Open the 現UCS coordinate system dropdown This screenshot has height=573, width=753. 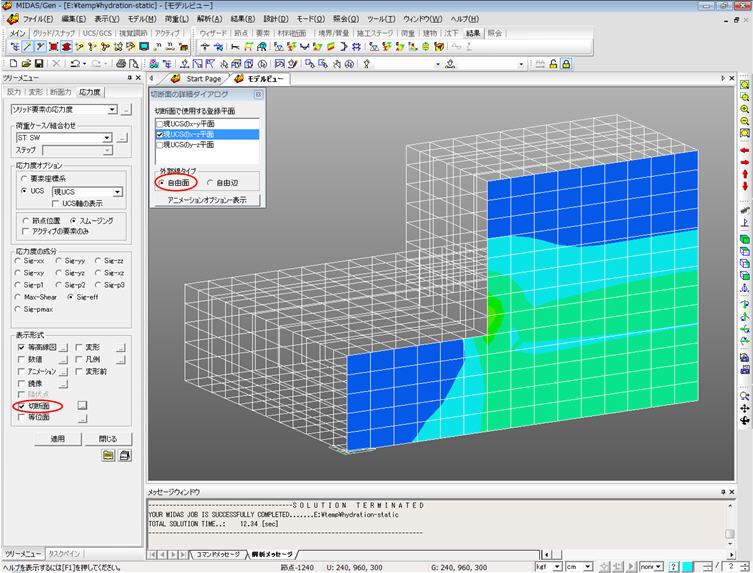[x=118, y=192]
